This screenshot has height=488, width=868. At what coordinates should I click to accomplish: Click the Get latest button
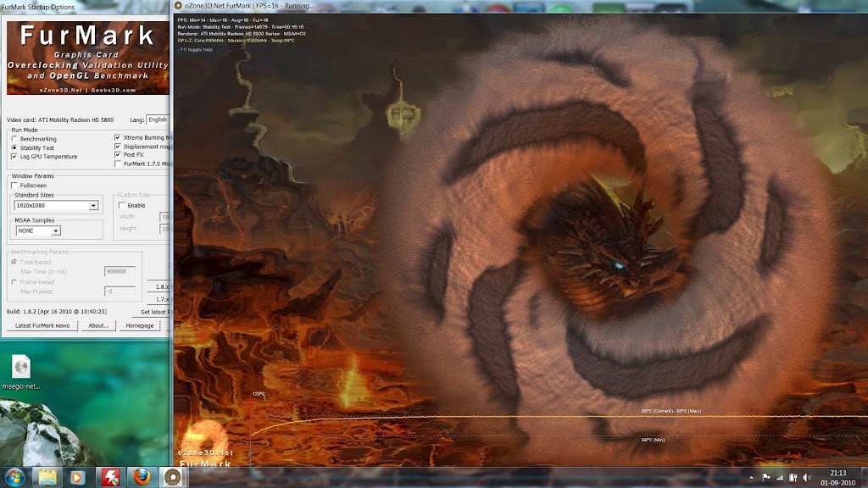coord(153,312)
